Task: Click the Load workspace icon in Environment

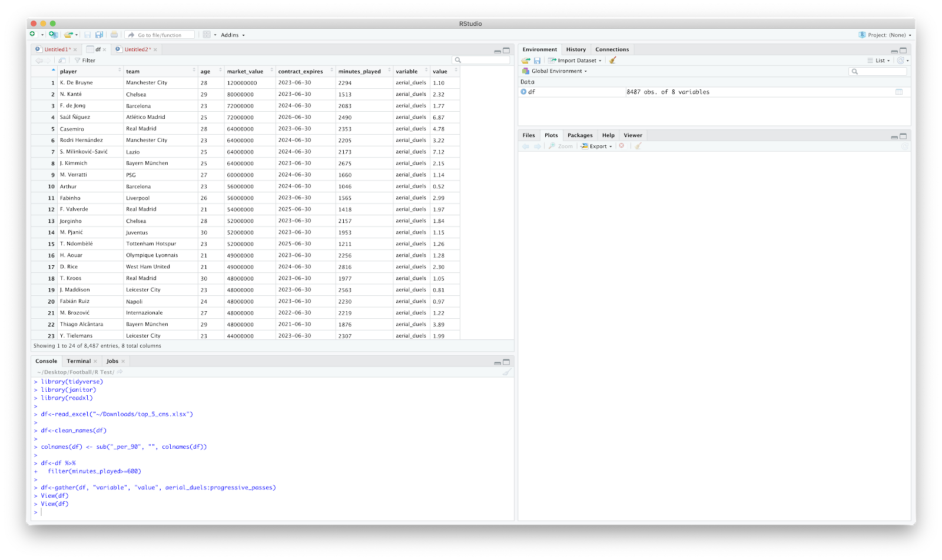Action: [x=526, y=60]
